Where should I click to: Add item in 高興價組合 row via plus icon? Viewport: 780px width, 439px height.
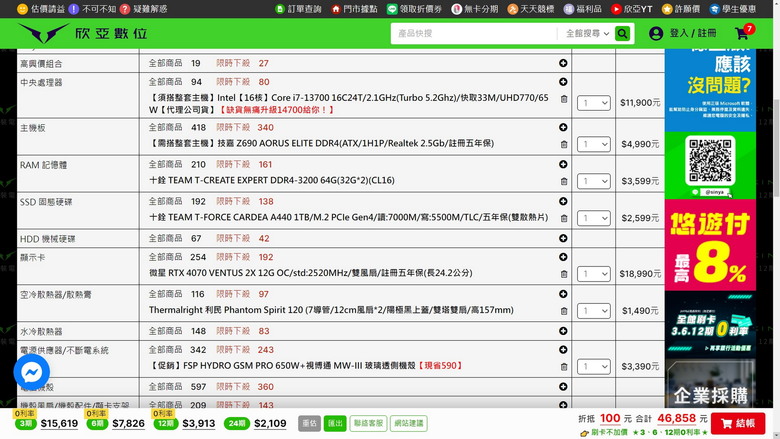pyautogui.click(x=563, y=63)
